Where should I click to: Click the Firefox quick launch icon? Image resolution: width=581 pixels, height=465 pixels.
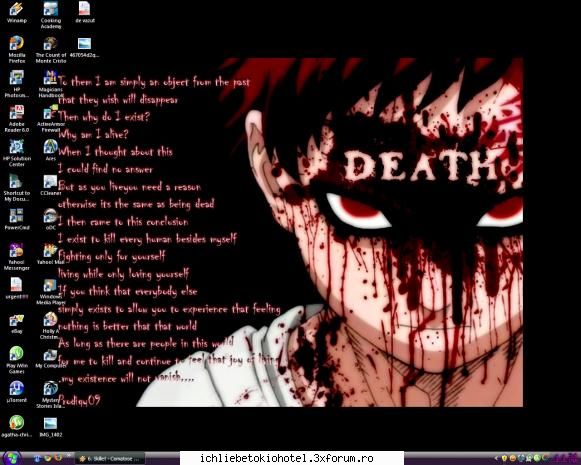point(58,458)
